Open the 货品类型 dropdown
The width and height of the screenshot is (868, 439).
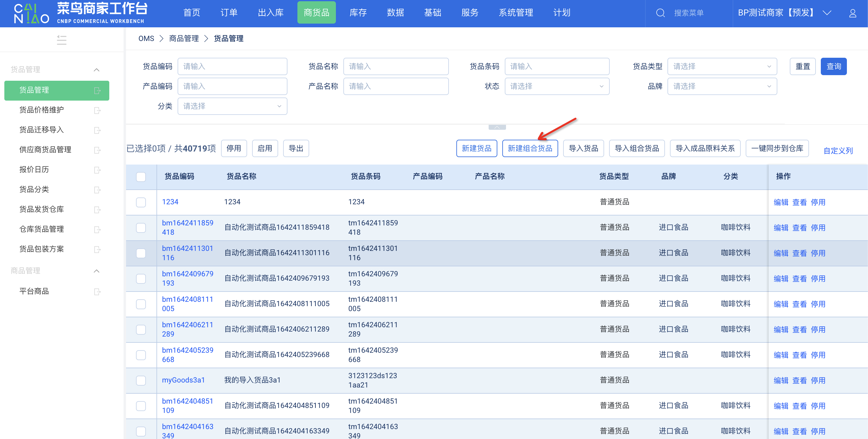[x=722, y=66]
